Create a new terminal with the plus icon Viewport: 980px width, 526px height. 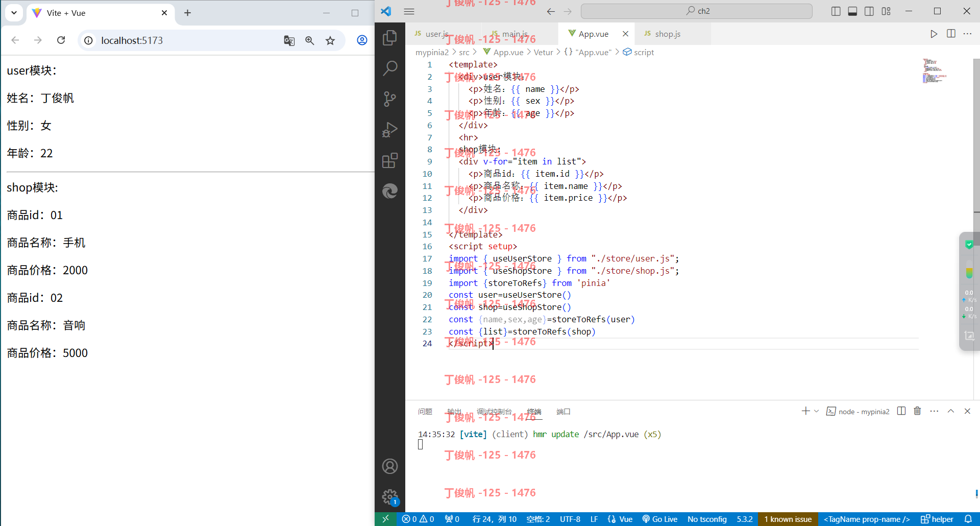pyautogui.click(x=805, y=411)
